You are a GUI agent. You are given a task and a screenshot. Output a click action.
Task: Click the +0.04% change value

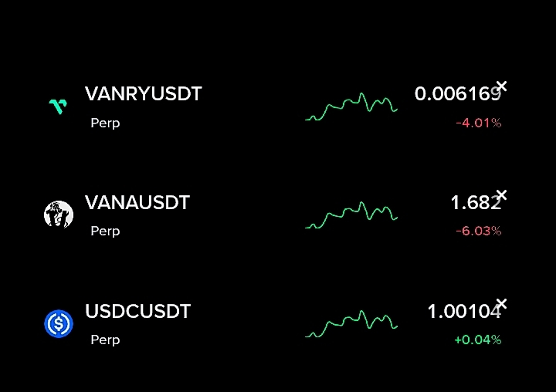tap(478, 340)
